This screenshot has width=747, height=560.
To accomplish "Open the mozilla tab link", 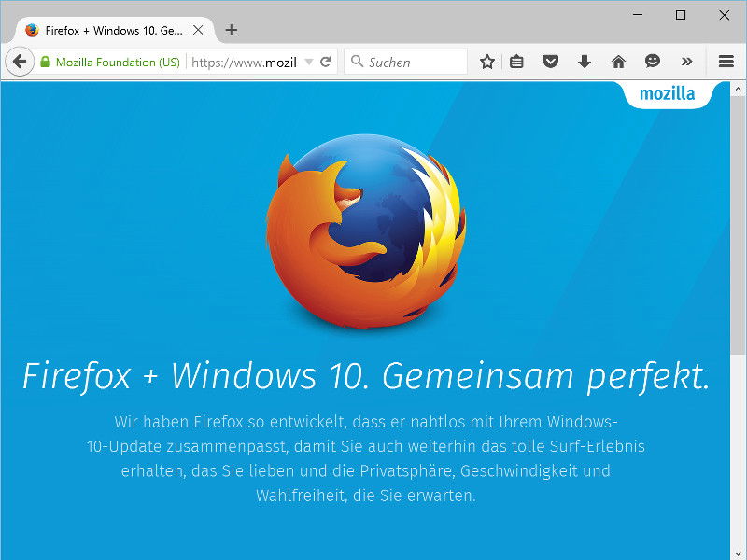I will (x=667, y=94).
